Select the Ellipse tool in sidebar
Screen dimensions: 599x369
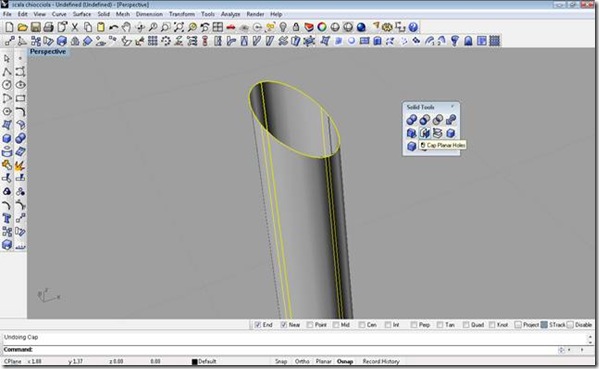pos(20,85)
